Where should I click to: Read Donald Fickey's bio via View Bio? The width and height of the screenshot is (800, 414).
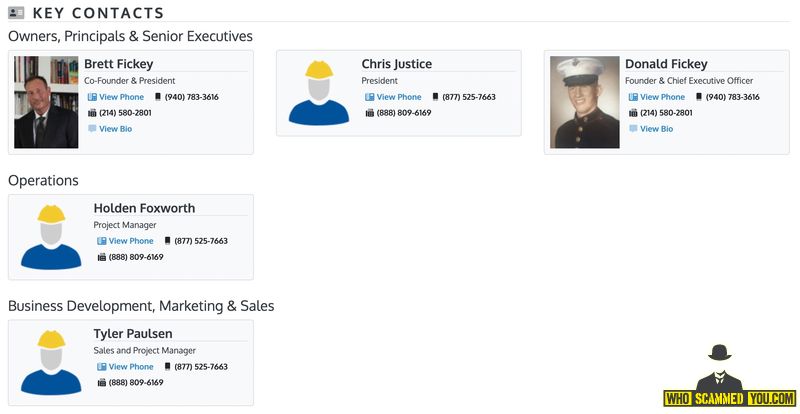click(x=656, y=129)
